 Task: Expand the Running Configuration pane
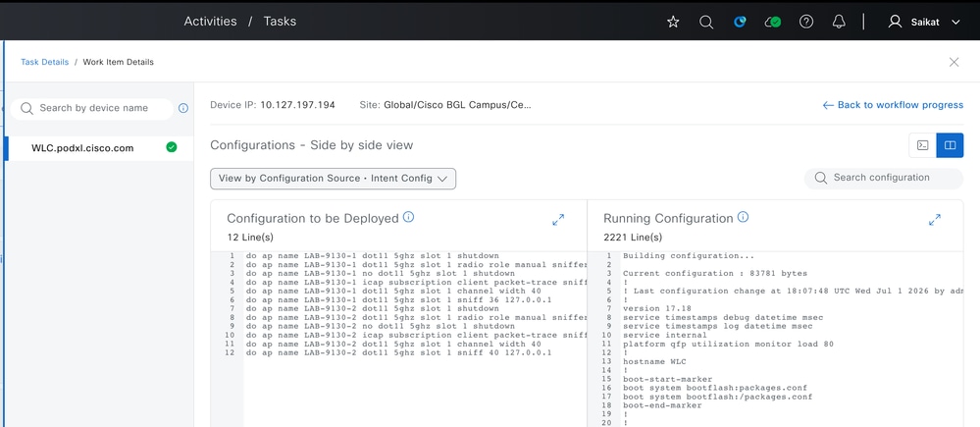[x=934, y=220]
